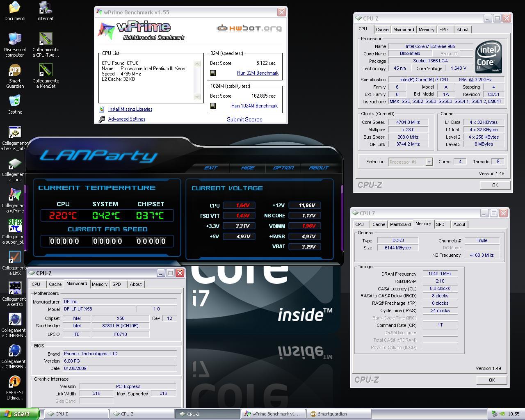Run the 32M Benchmark link

[x=258, y=73]
